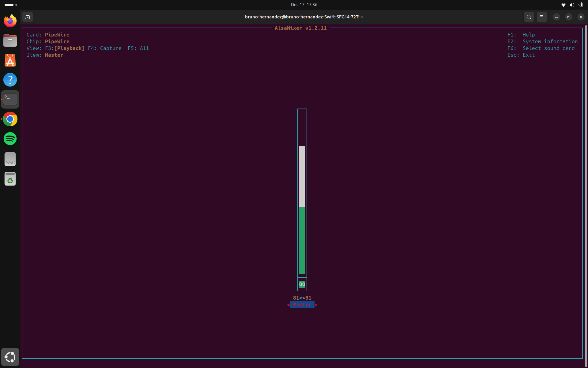Screen dimensions: 588x368
Task: Click F6 Select sound card entry
Action: (541, 48)
